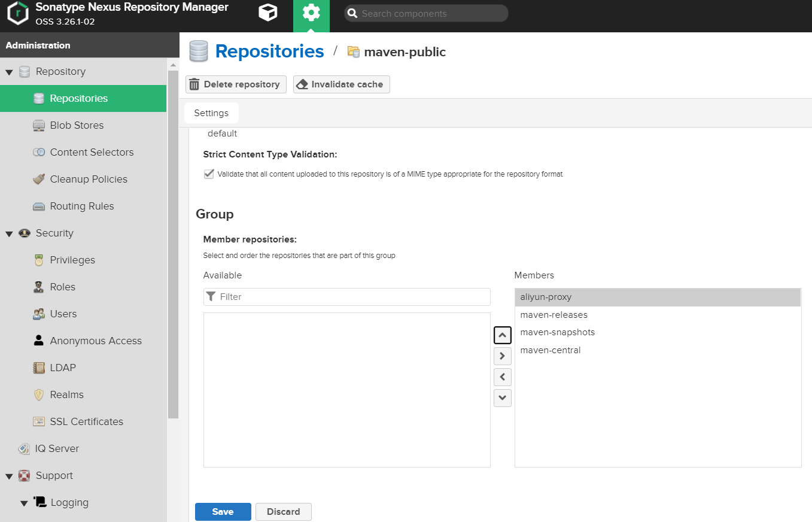
Task: Move selected member down with chevron-down button
Action: coord(503,398)
